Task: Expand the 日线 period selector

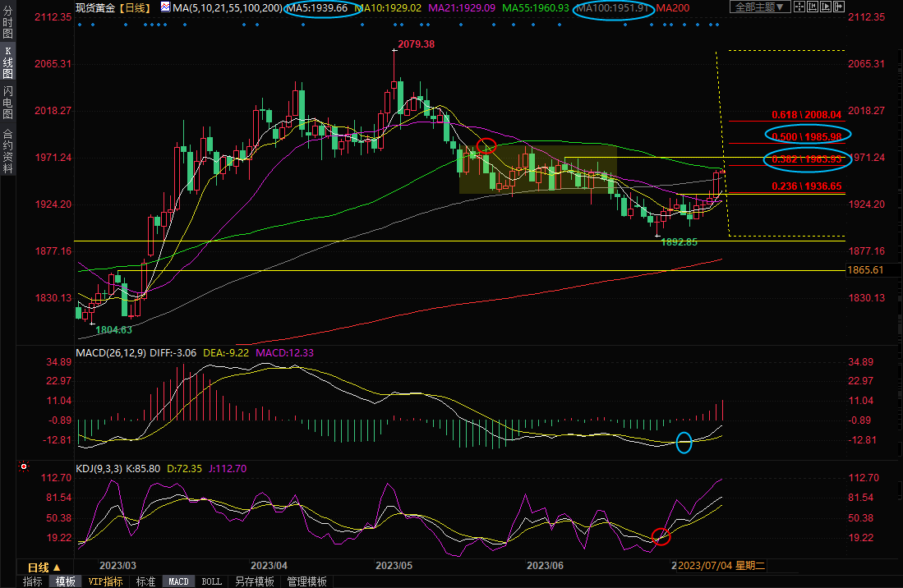Action: (44, 567)
